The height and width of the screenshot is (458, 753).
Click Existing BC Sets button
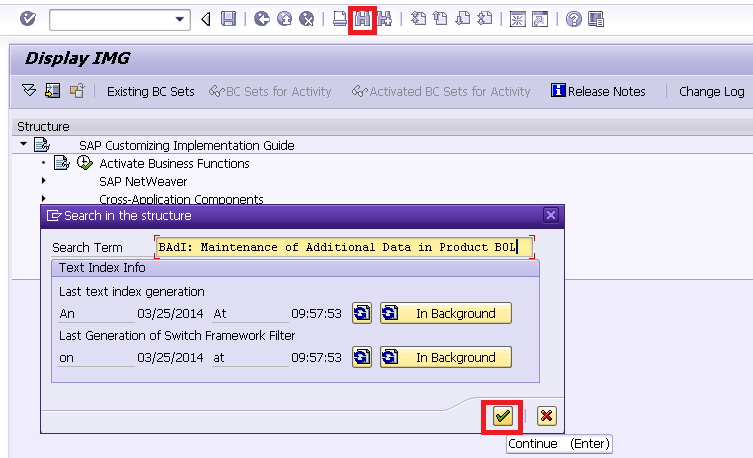150,91
